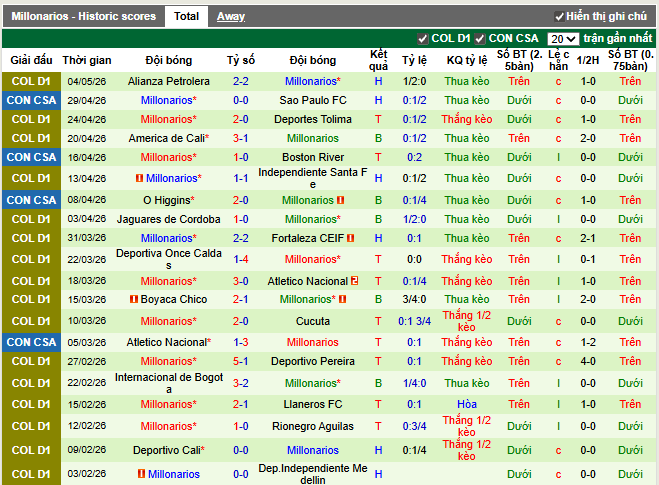
Task: Switch to the Total tab
Action: tap(186, 16)
